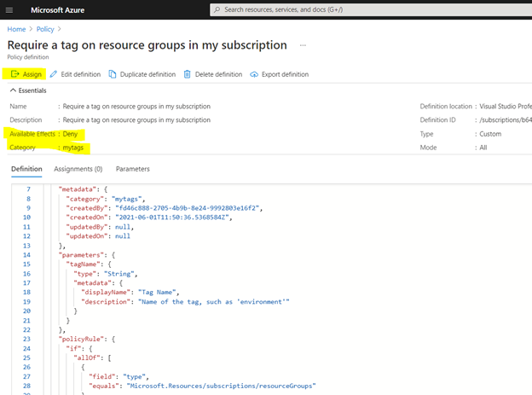Click the Assign icon
The width and height of the screenshot is (532, 395).
pos(15,74)
